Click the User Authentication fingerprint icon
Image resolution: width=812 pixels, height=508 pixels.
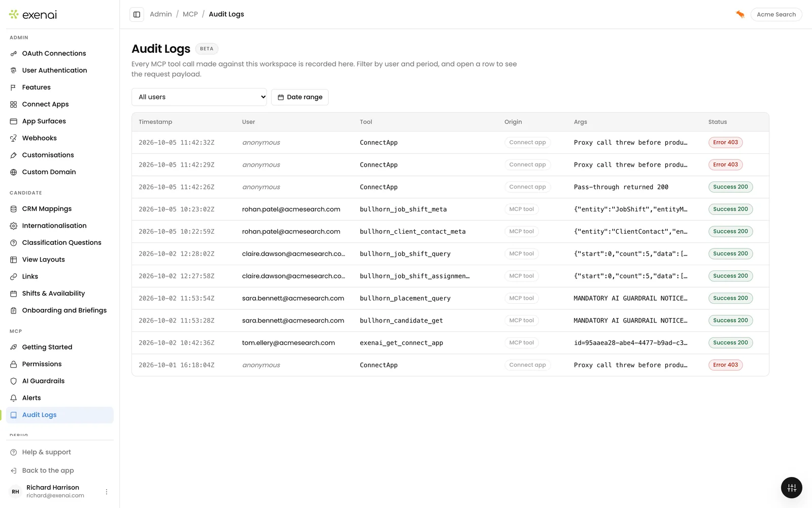(x=14, y=71)
